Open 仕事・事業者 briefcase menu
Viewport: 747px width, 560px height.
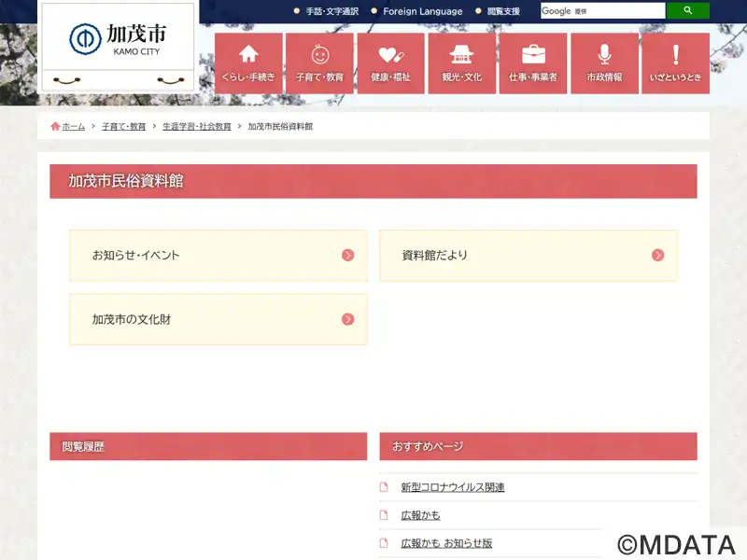533,63
